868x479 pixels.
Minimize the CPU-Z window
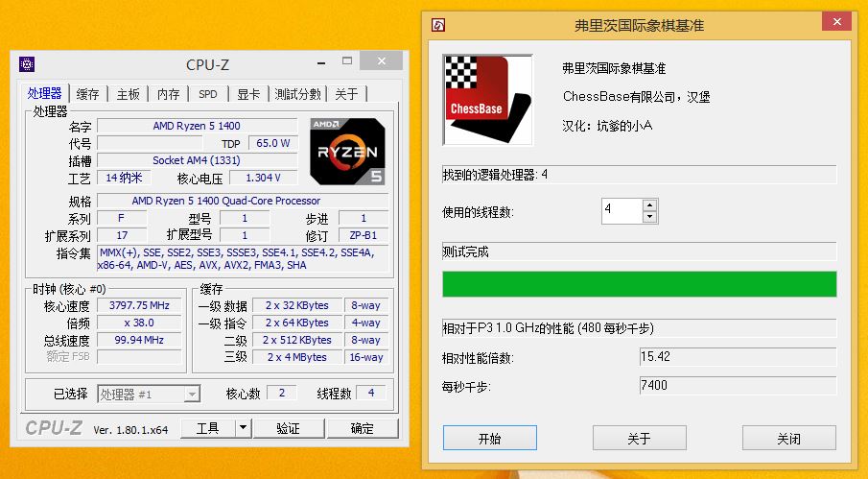321,63
